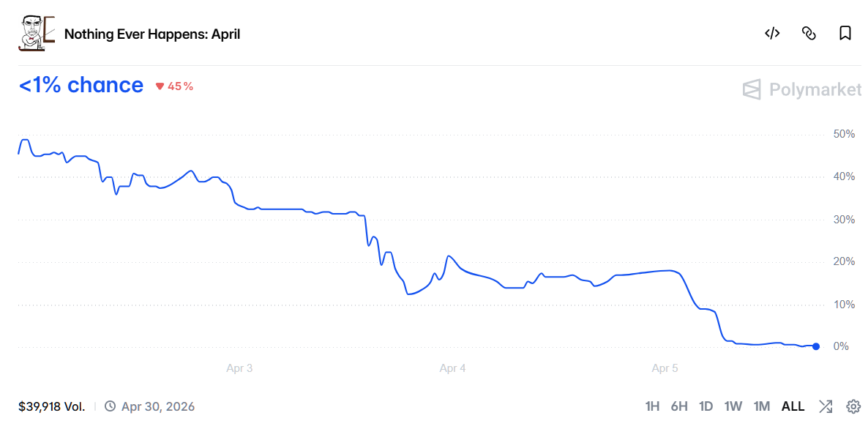
Task: Bookmark the Nothing Ever Happens market
Action: (x=845, y=33)
